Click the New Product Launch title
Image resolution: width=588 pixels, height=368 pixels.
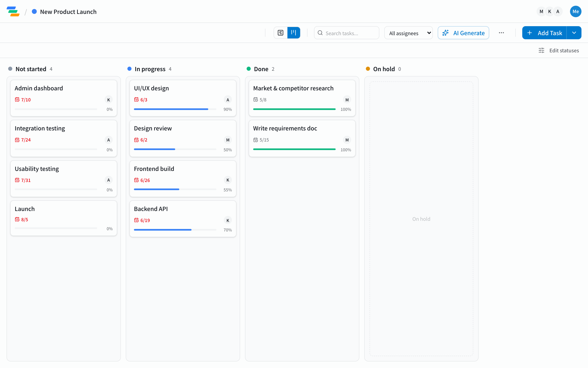68,12
